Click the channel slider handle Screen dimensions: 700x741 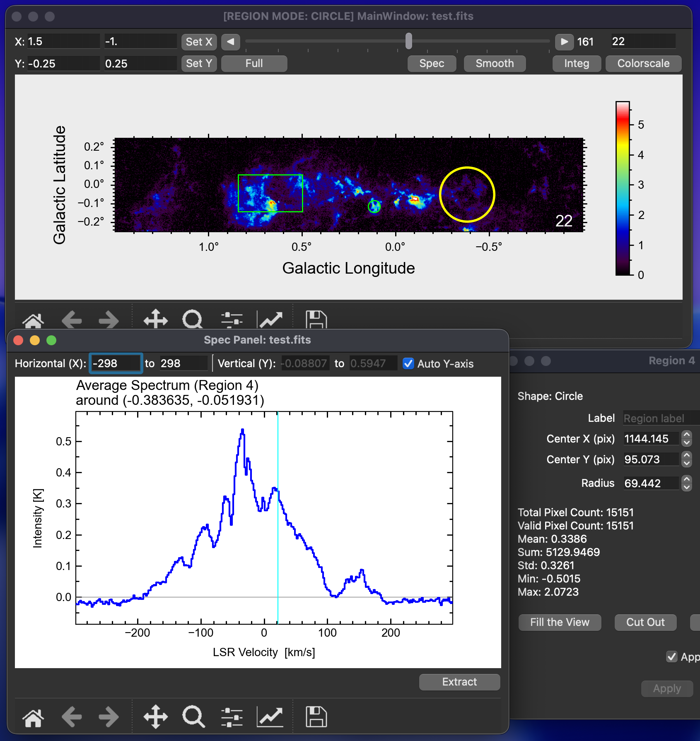point(409,41)
